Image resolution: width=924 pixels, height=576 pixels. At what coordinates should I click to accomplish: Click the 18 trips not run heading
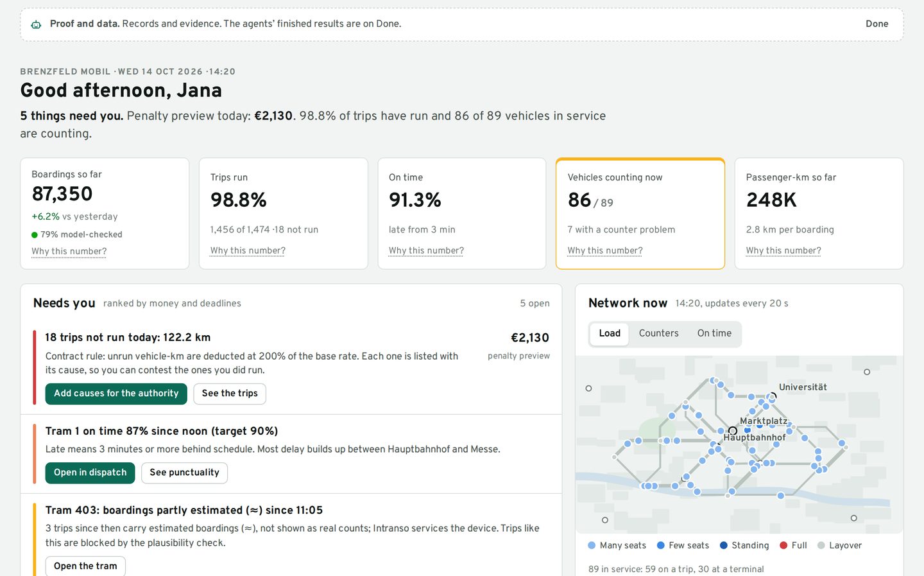point(128,337)
